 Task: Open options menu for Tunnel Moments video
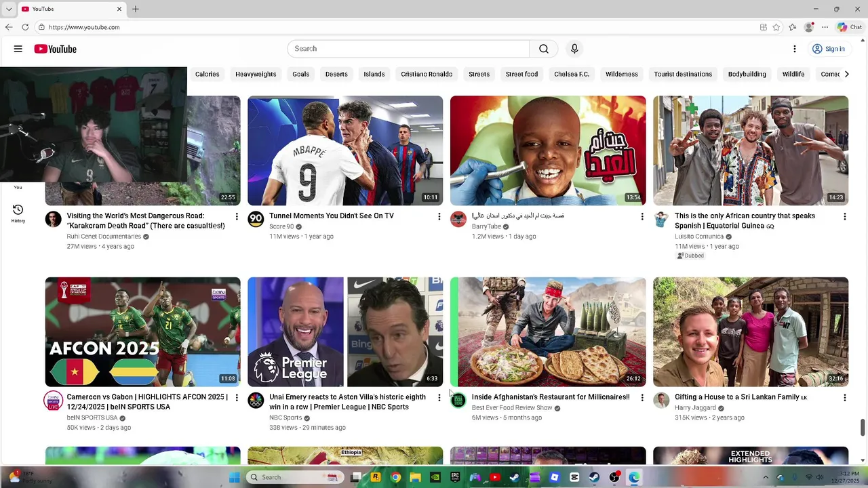[x=439, y=216]
